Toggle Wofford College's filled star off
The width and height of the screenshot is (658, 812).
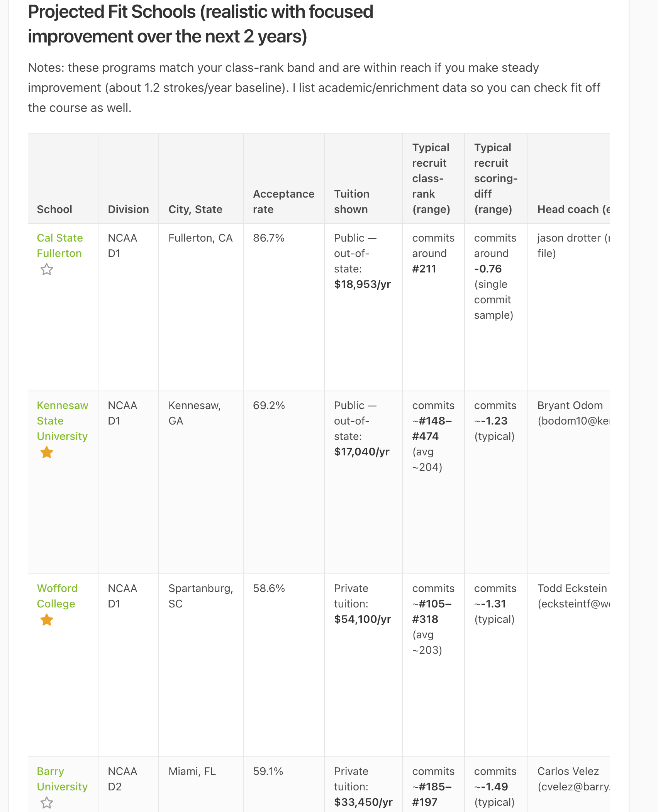tap(47, 620)
